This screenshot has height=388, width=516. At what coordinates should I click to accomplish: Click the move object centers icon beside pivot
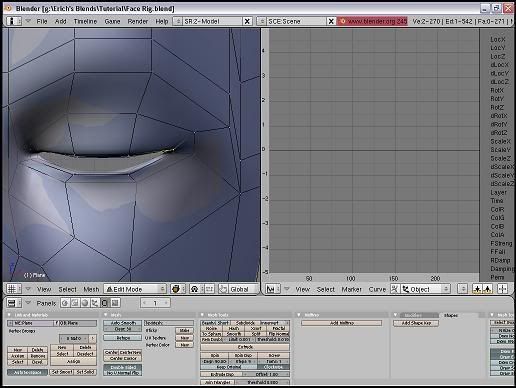[x=210, y=289]
